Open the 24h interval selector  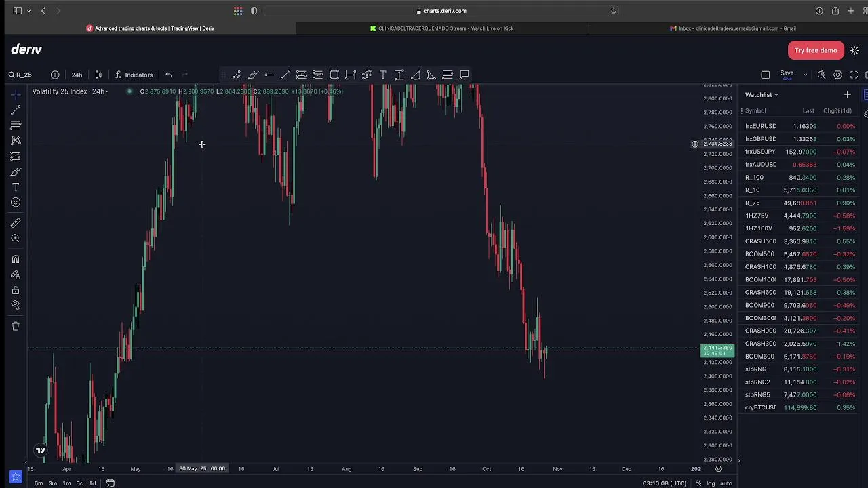pos(77,75)
